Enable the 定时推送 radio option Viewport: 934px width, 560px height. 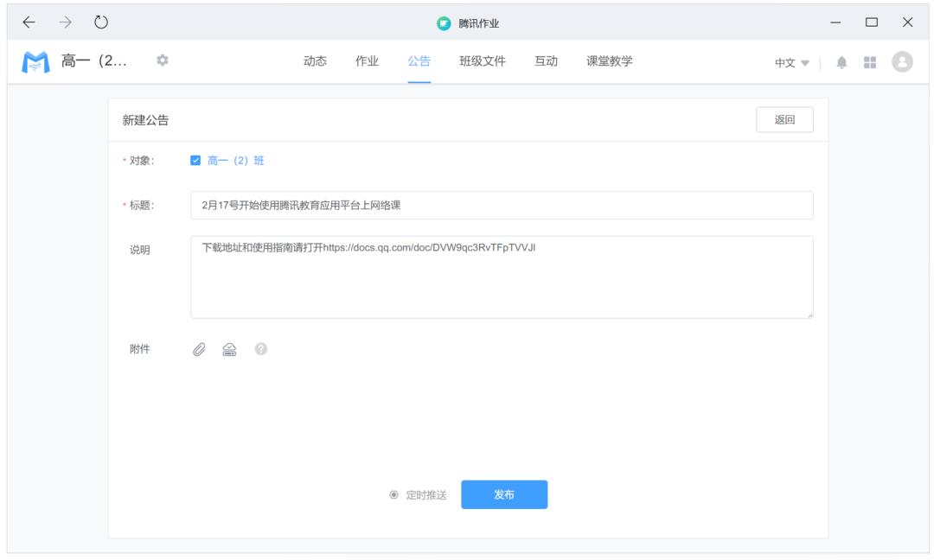(x=393, y=495)
